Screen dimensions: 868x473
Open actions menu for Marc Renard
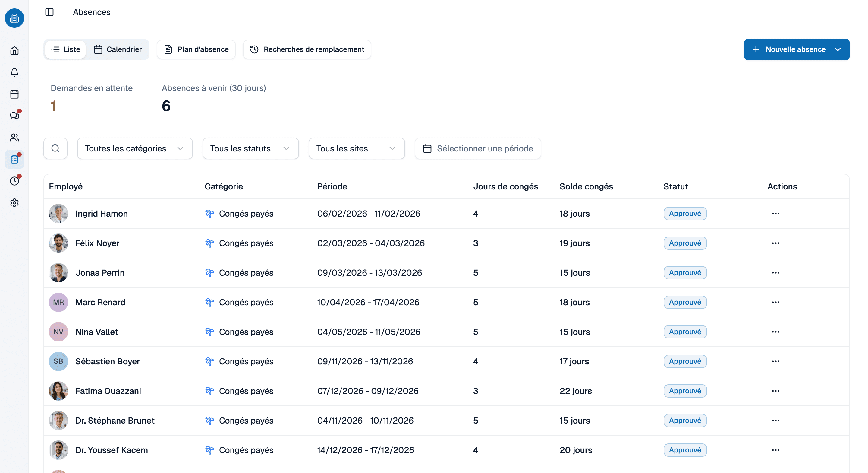coord(776,302)
